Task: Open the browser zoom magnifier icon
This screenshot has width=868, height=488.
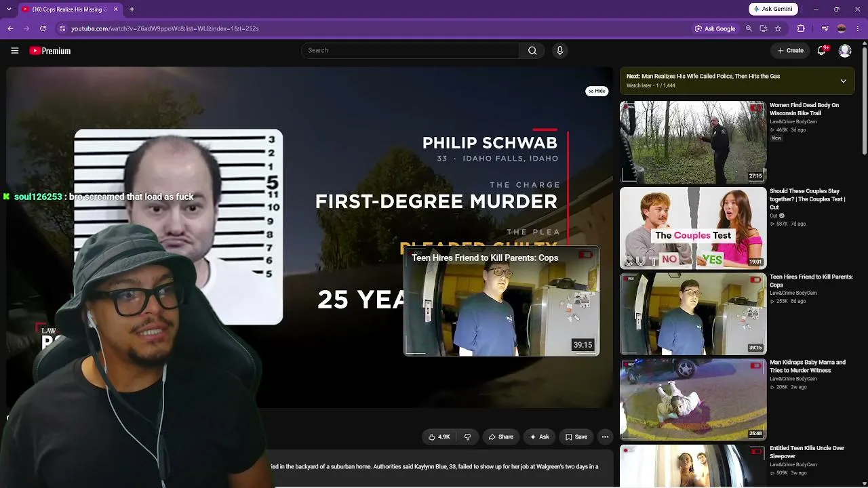Action: click(749, 28)
